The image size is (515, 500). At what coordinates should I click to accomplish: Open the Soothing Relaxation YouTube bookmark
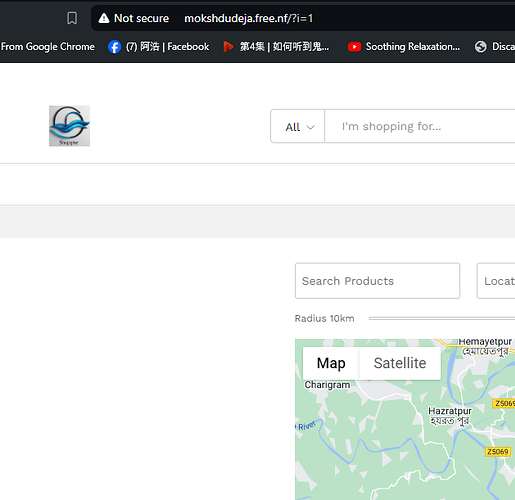point(404,47)
